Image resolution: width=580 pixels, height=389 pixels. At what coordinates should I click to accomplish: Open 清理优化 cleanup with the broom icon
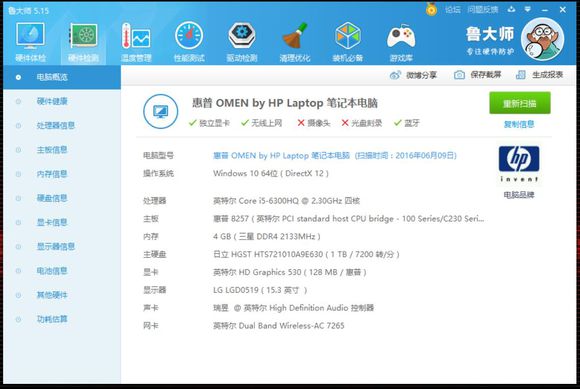tap(295, 42)
